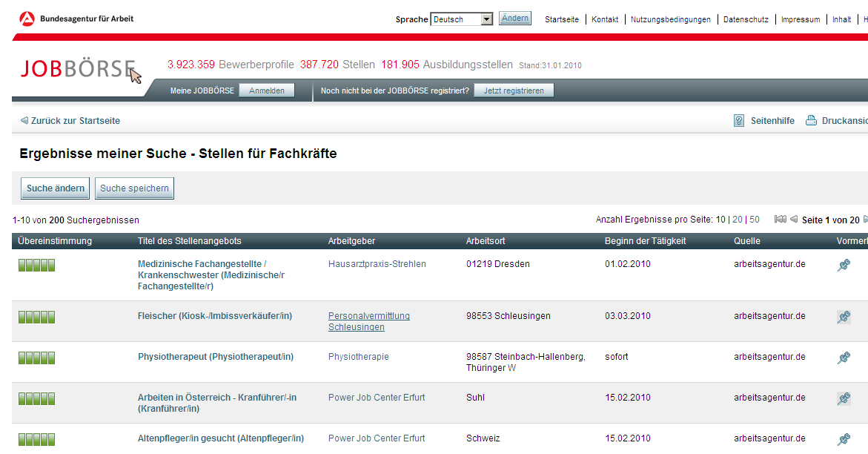Screen dimensions: 868x454
Task: Open the Sprache language dropdown
Action: pyautogui.click(x=462, y=19)
